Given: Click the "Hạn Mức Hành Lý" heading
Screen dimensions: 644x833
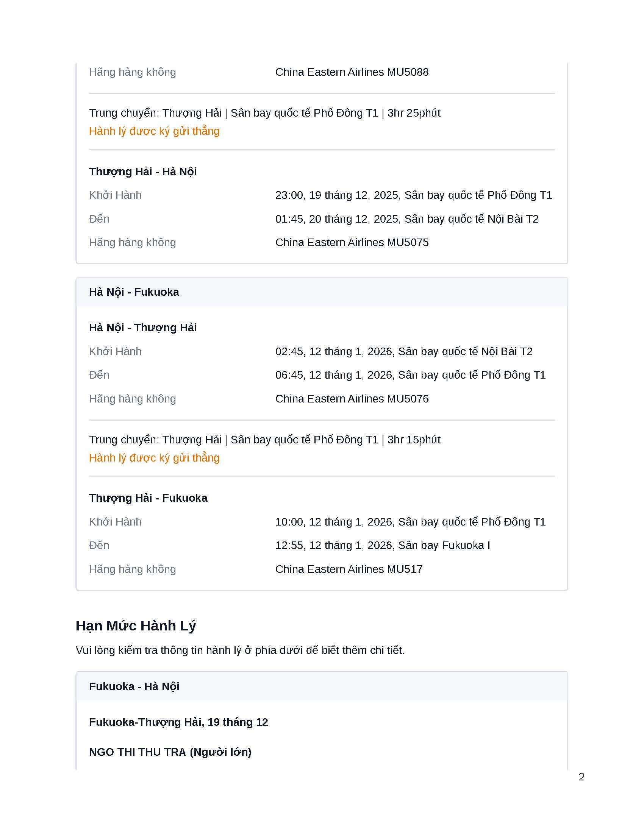Looking at the screenshot, I should [x=136, y=626].
